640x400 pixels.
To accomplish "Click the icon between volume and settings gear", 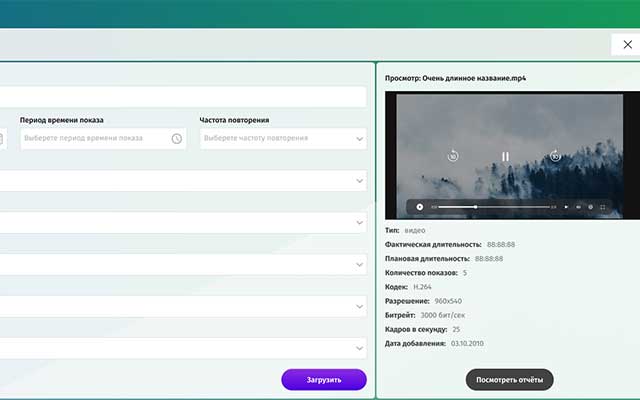I will click(579, 207).
